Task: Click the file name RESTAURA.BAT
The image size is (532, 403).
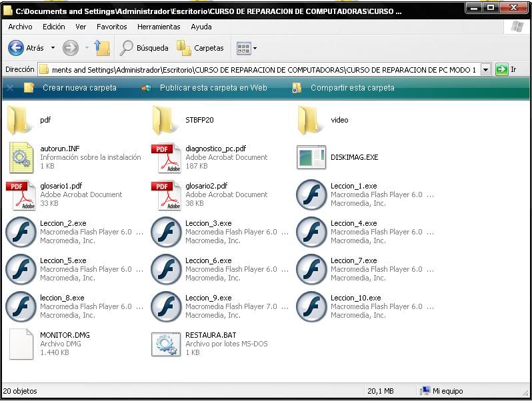Action: tap(211, 335)
